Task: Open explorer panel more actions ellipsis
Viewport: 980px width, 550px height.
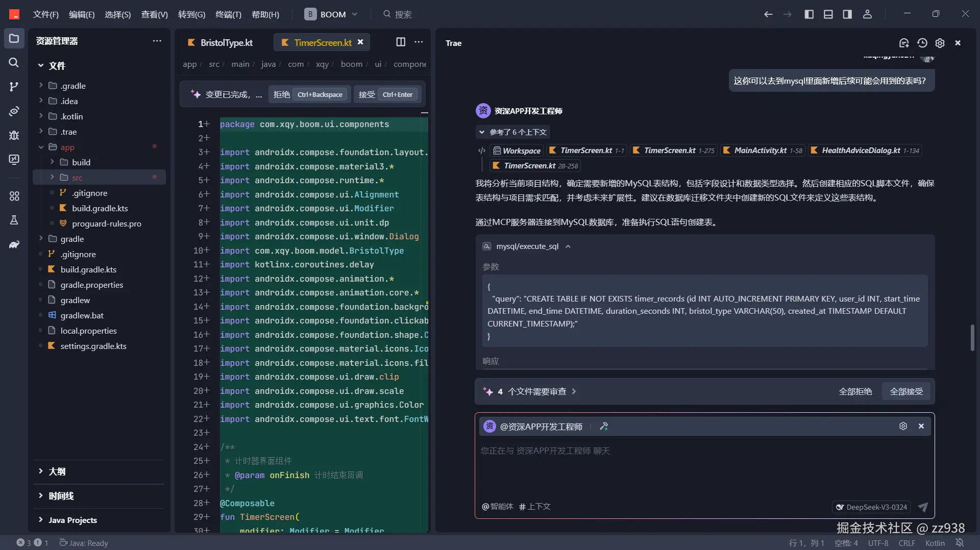Action: pos(157,41)
